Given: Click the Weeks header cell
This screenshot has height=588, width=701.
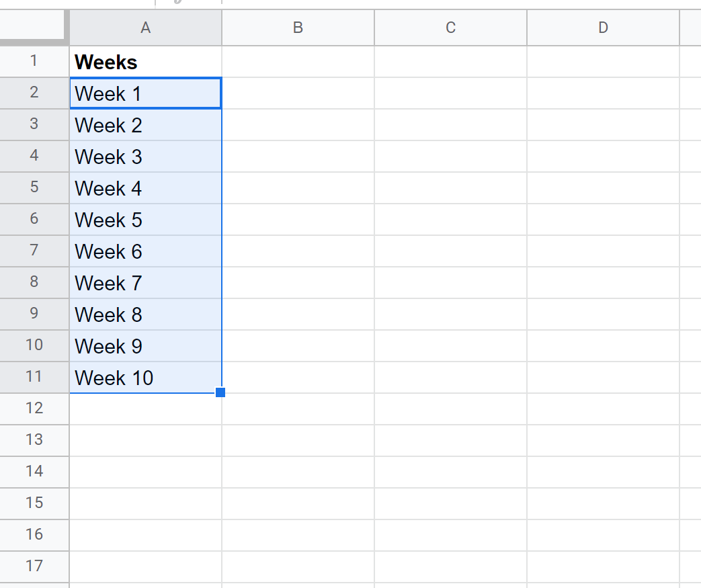Looking at the screenshot, I should (x=146, y=62).
